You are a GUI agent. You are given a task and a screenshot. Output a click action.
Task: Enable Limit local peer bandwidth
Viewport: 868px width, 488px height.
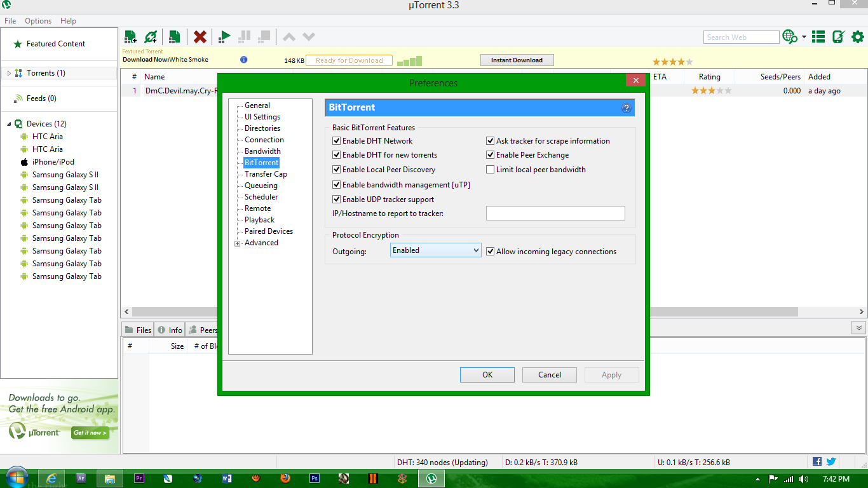coord(491,170)
